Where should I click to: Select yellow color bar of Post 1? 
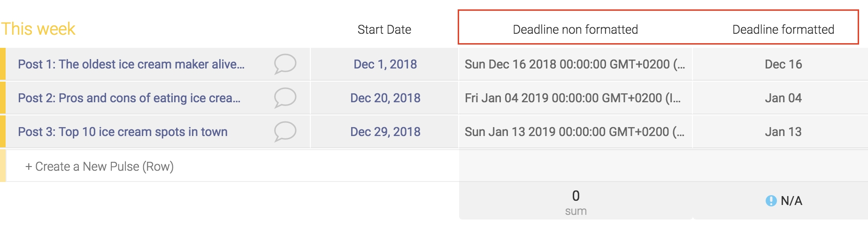[3, 64]
